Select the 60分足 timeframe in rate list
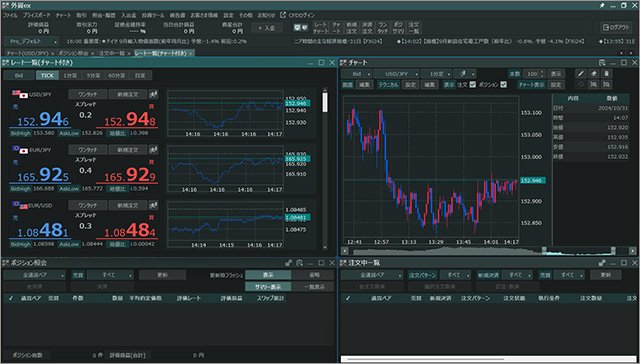640x364 pixels. point(117,75)
